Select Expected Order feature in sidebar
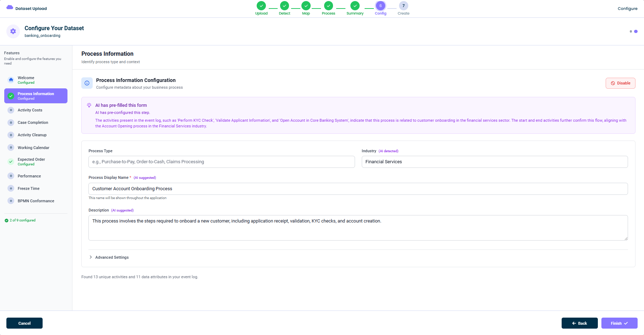Image resolution: width=644 pixels, height=335 pixels. (36, 161)
